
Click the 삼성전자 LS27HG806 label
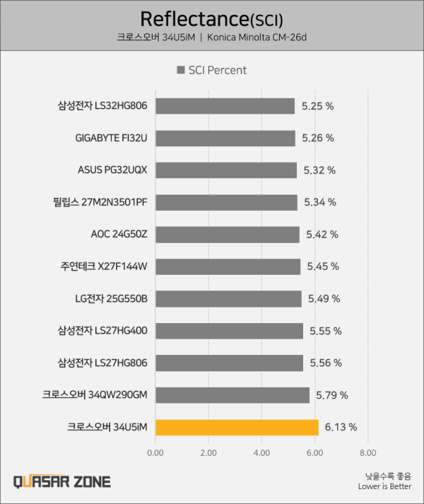coord(102,363)
